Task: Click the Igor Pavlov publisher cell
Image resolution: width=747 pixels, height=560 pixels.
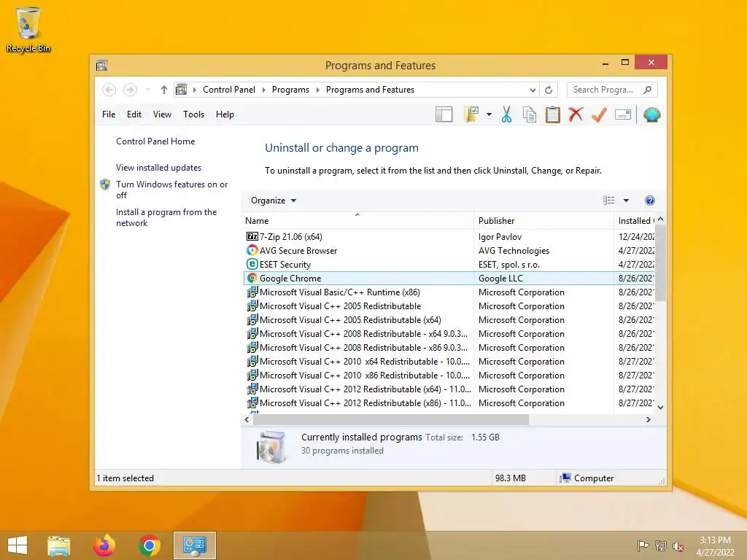Action: [x=500, y=237]
